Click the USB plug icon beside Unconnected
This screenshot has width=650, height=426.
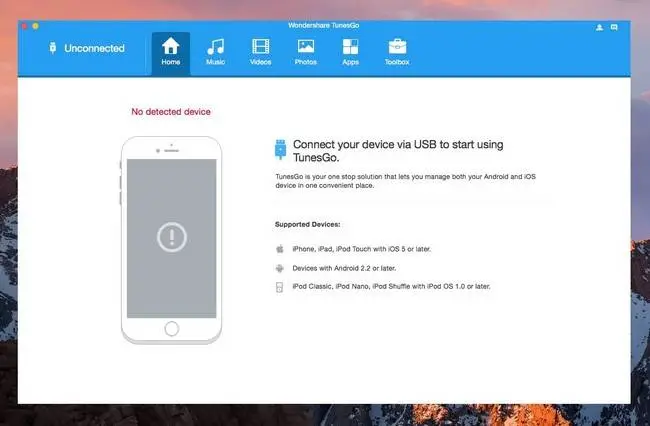coord(53,48)
